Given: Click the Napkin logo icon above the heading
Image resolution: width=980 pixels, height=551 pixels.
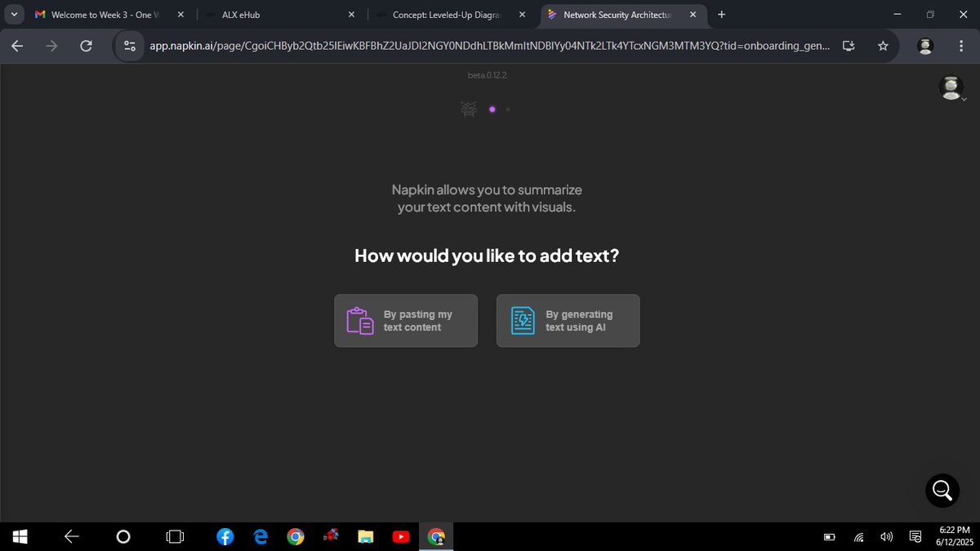Looking at the screenshot, I should [x=469, y=109].
